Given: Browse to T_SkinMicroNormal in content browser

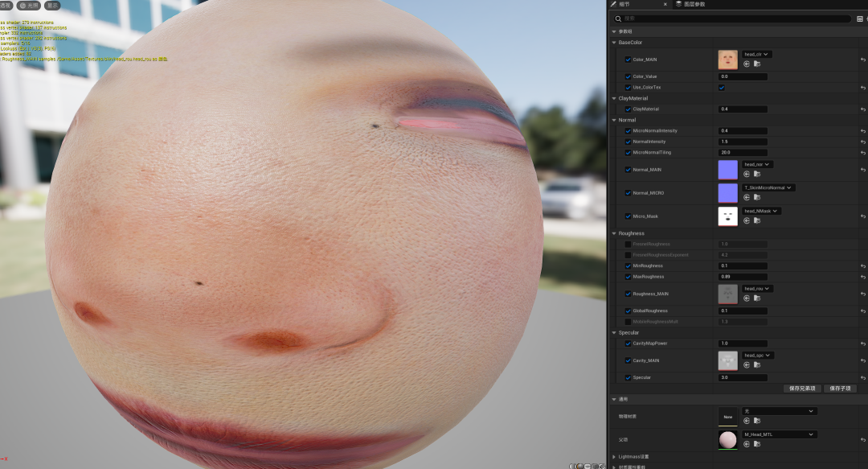Looking at the screenshot, I should pos(757,197).
